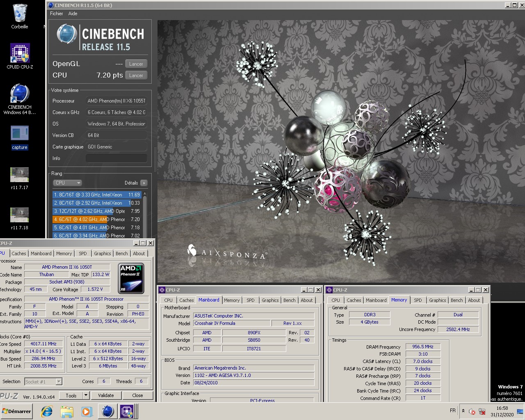The image size is (525, 420).
Task: Open the Fichier menu in Cinebench
Action: (57, 14)
